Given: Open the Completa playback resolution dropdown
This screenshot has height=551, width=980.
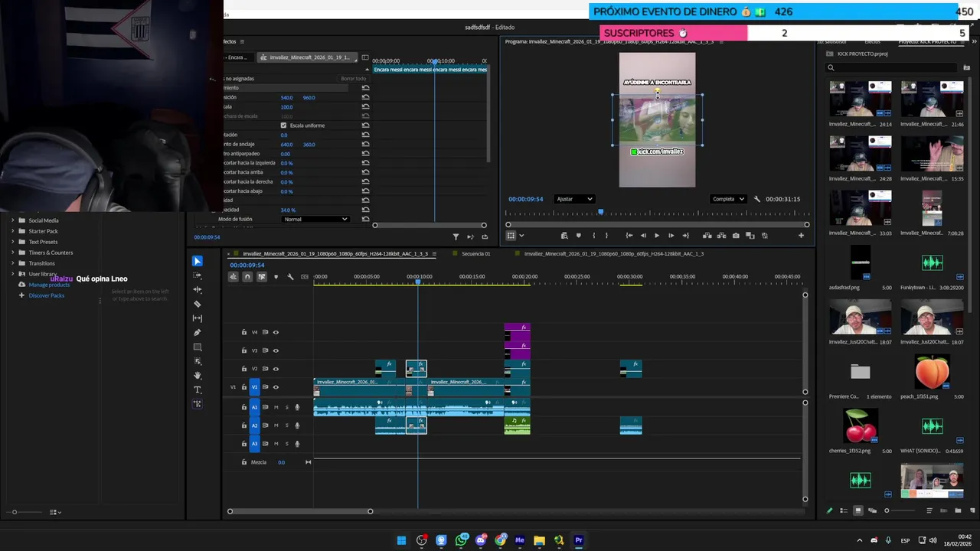Looking at the screenshot, I should tap(728, 199).
